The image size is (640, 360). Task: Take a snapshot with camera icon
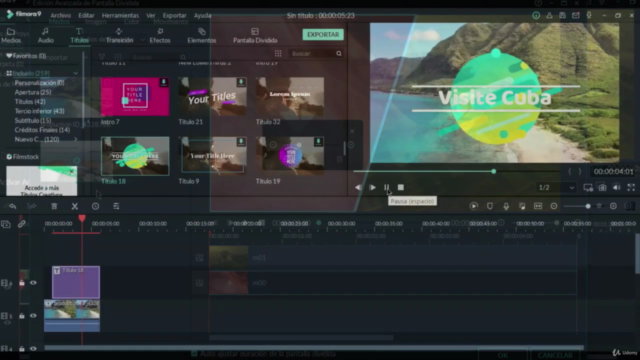coord(602,187)
